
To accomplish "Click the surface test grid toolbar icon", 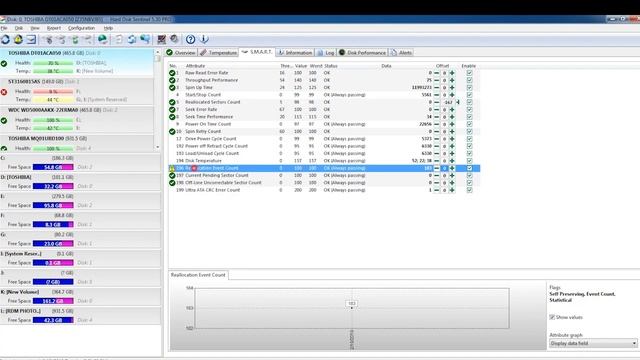I will (162, 39).
